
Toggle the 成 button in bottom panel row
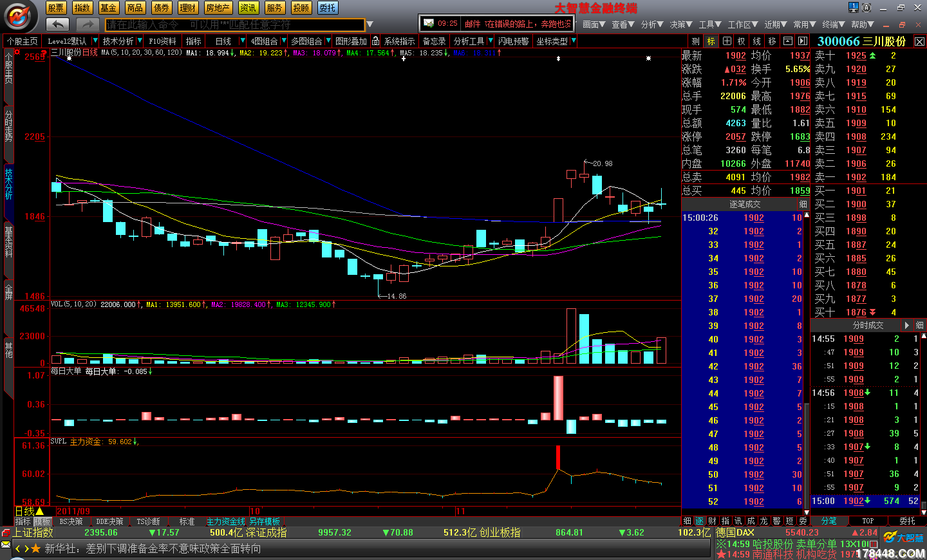point(751,521)
